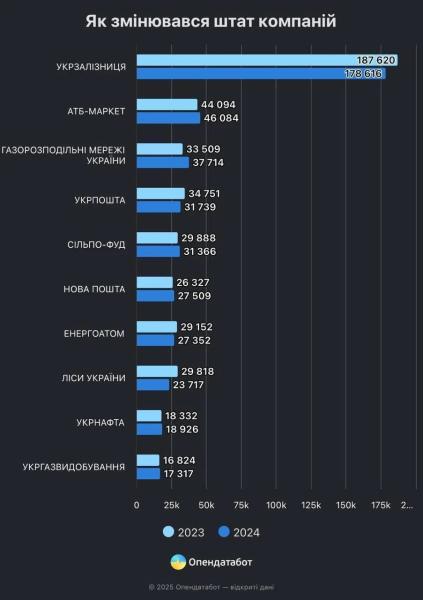Select the value 31 366
The width and height of the screenshot is (423, 600).
point(200,251)
